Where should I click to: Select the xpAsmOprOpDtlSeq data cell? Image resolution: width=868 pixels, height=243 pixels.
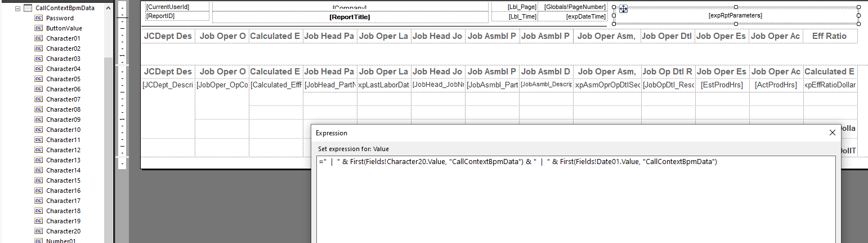click(607, 85)
